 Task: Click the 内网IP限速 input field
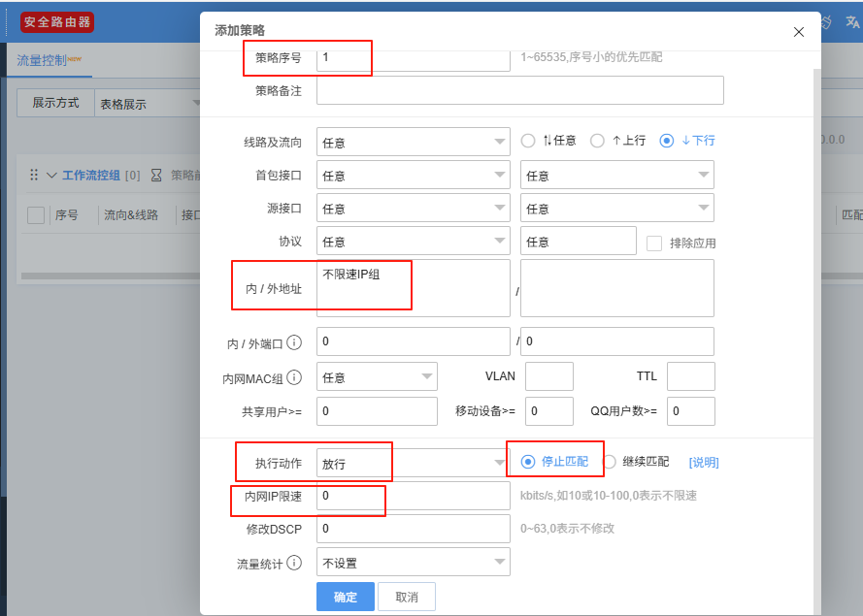pyautogui.click(x=414, y=496)
